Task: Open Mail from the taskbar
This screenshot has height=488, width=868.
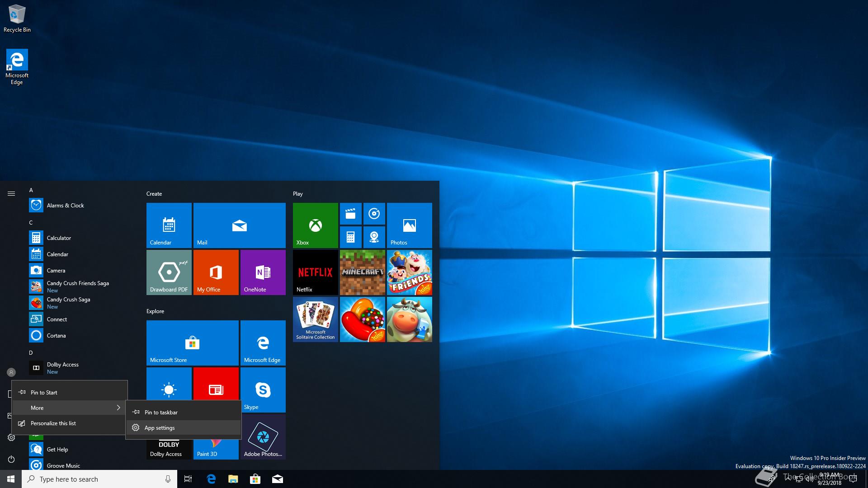Action: (277, 479)
